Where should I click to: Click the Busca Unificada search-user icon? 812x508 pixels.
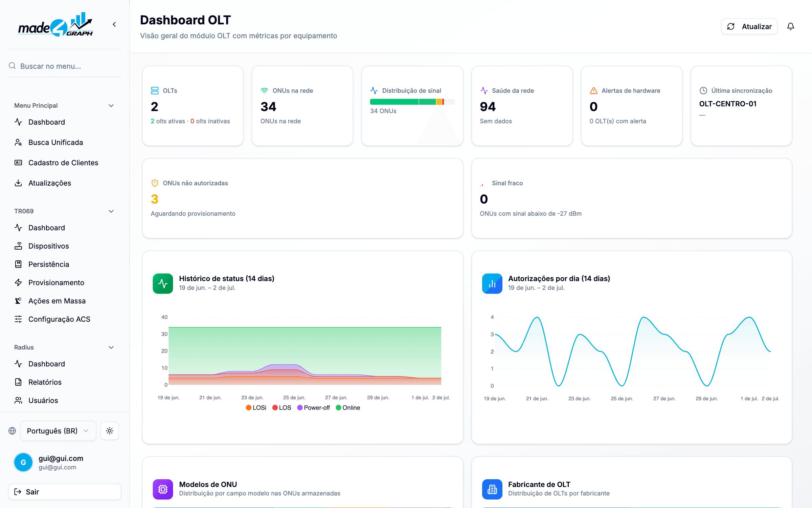tap(18, 142)
